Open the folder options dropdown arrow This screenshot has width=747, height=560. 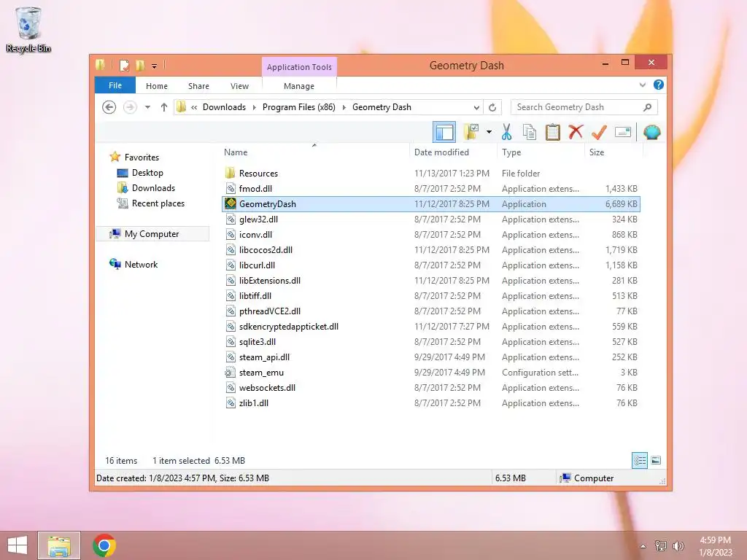tap(489, 132)
